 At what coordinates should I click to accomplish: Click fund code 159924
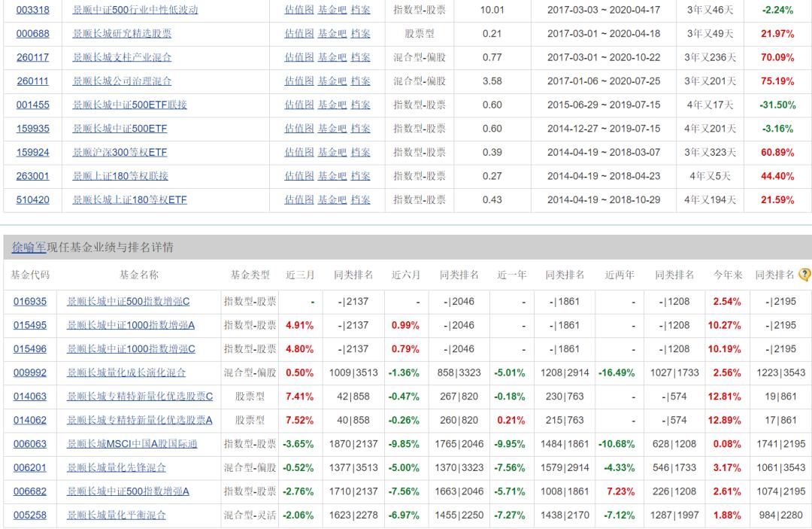(32, 152)
